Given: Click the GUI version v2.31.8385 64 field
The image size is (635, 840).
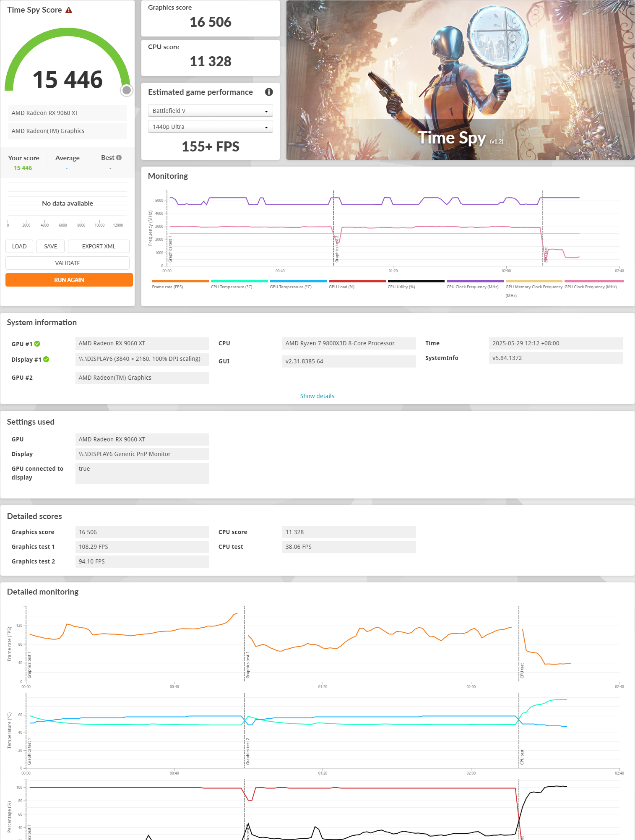Looking at the screenshot, I should (x=349, y=361).
